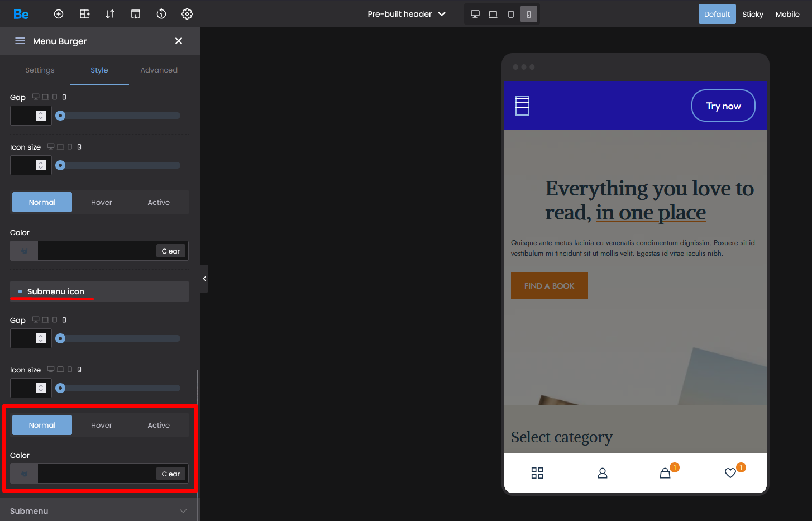Open the Advanced tab

click(159, 70)
